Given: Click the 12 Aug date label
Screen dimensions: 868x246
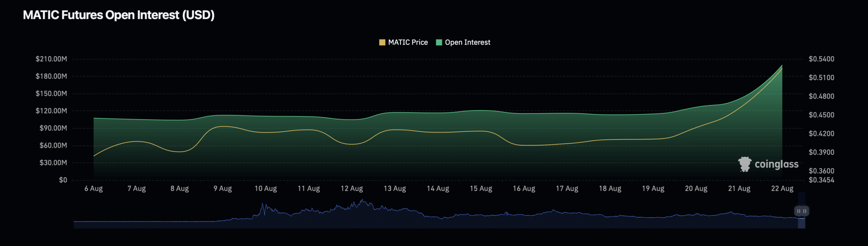Looking at the screenshot, I should click(352, 188).
